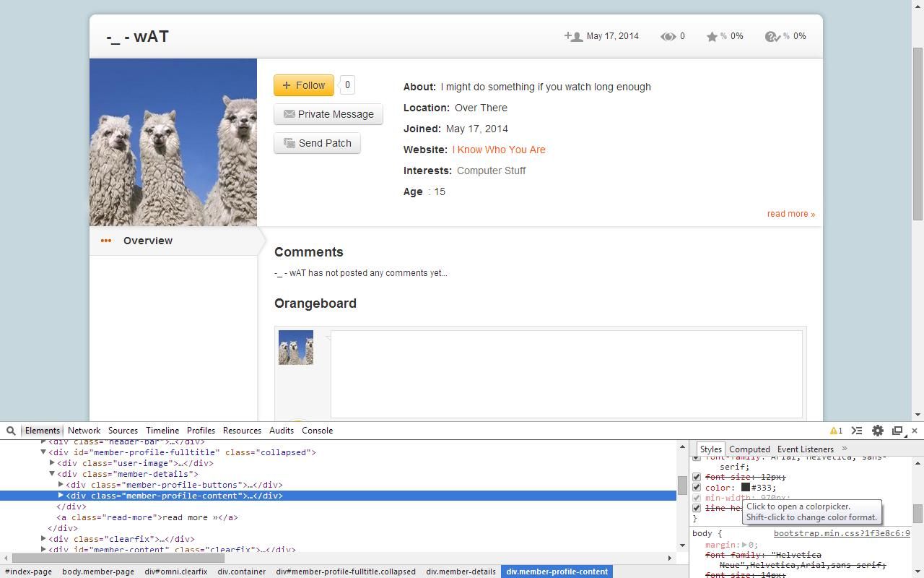Click the warning count icon in DevTools
The image size is (924, 578).
coord(836,431)
